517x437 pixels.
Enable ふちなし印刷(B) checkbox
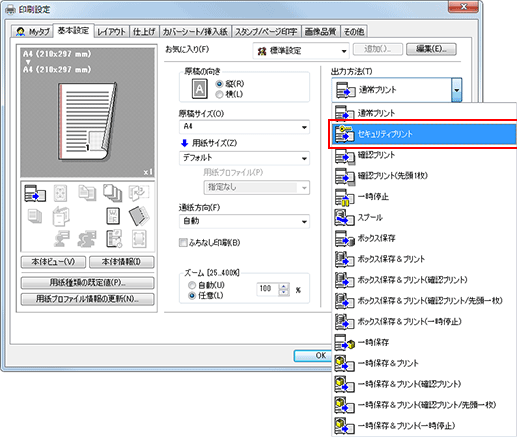click(183, 242)
